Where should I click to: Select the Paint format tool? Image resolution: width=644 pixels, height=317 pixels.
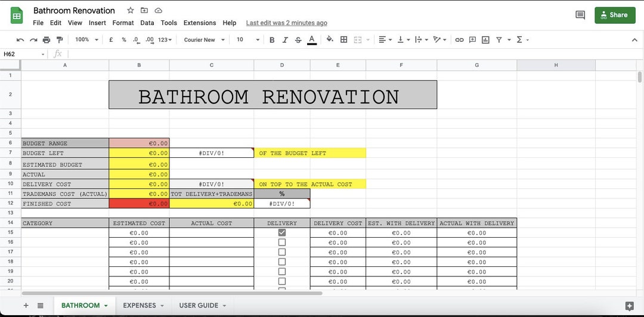tap(60, 40)
